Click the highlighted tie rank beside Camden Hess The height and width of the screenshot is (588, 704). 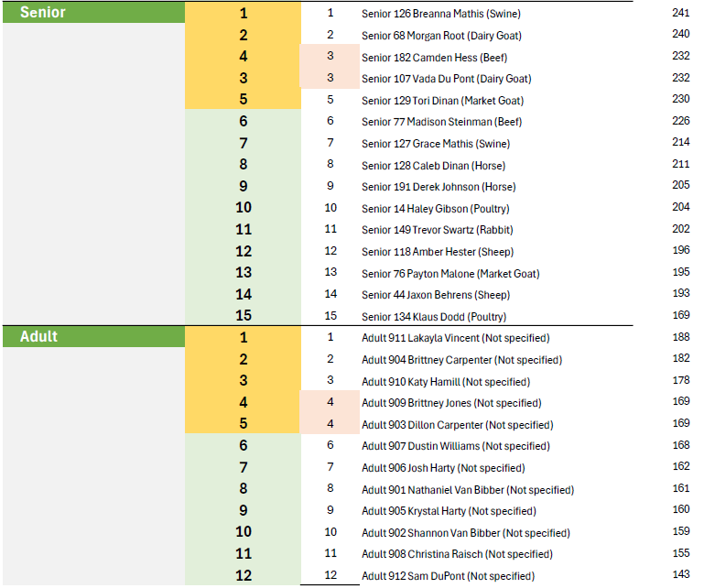coord(330,56)
